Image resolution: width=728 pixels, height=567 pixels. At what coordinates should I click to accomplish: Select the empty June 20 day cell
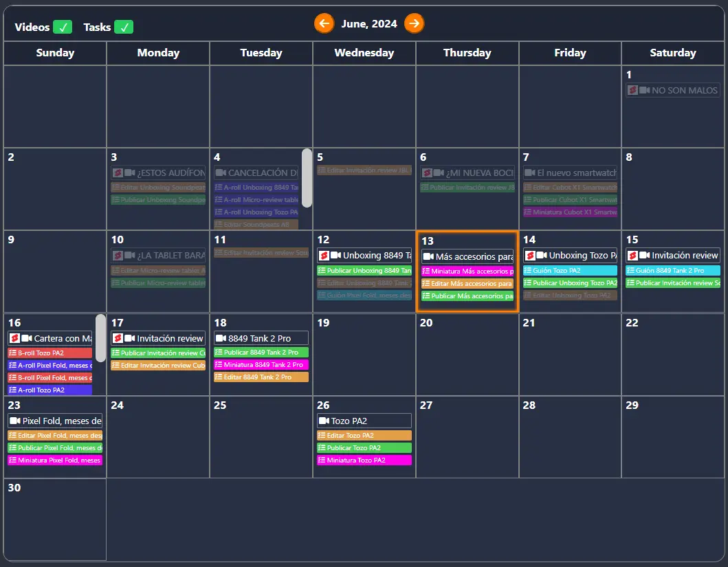click(467, 361)
